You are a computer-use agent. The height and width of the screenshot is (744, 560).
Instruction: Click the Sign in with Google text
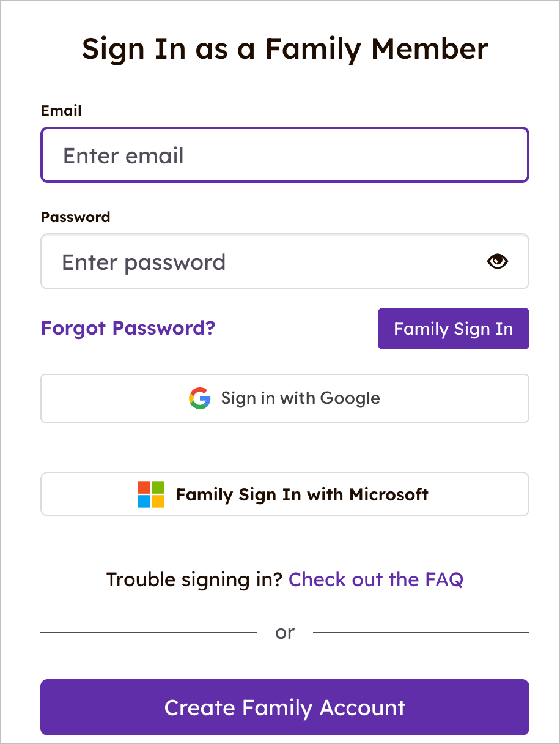300,398
